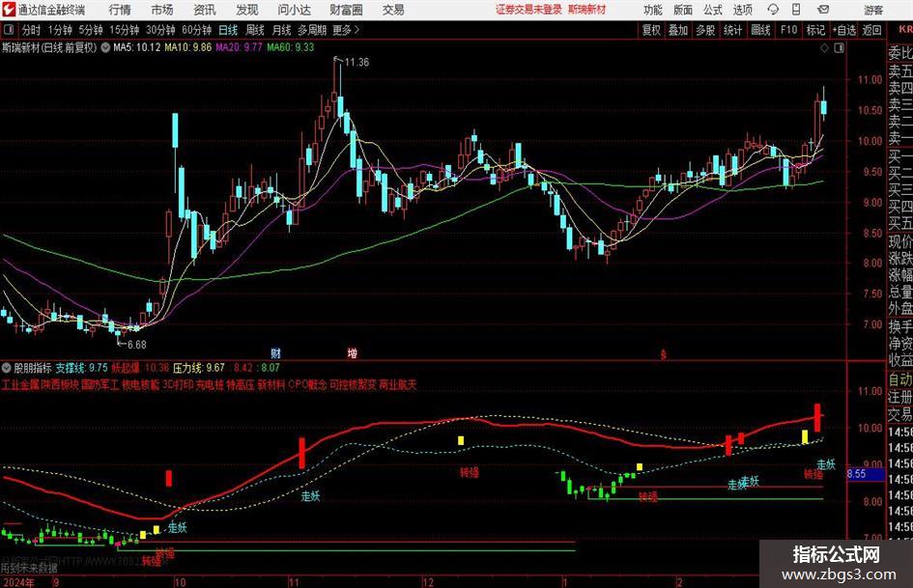Open the 选项 menu
913x588 pixels.
(742, 10)
